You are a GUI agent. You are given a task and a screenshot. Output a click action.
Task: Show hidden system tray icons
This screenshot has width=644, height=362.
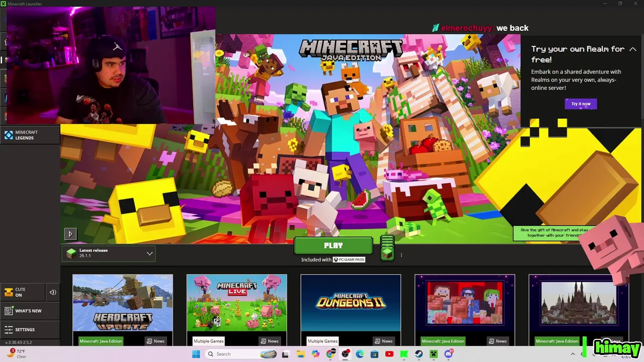[x=573, y=354]
